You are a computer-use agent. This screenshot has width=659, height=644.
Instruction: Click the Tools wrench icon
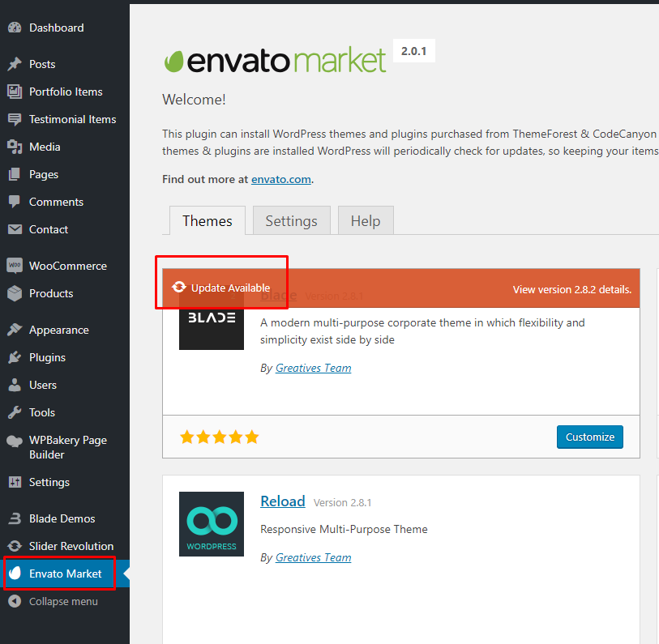15,412
